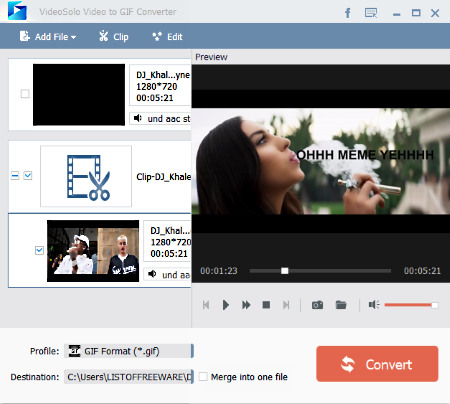Screen dimensions: 450x404
Task: Click the preview video frame
Action: point(321,161)
